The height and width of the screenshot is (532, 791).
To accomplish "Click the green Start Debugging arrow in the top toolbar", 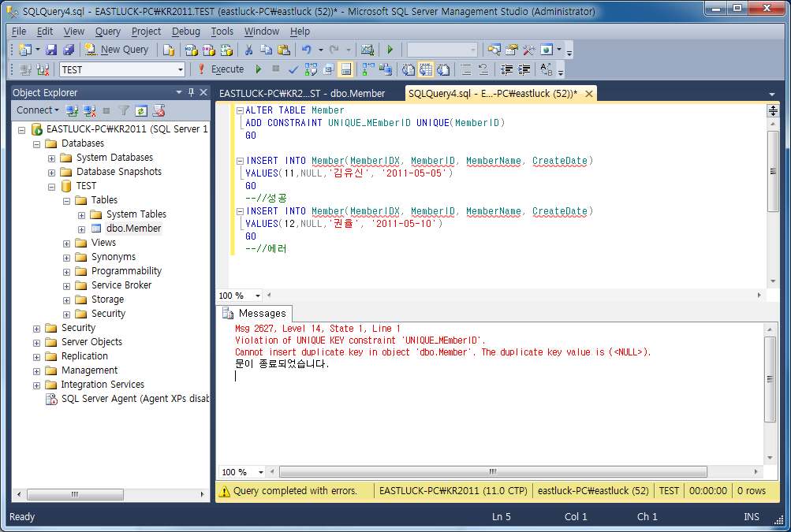I will 390,50.
